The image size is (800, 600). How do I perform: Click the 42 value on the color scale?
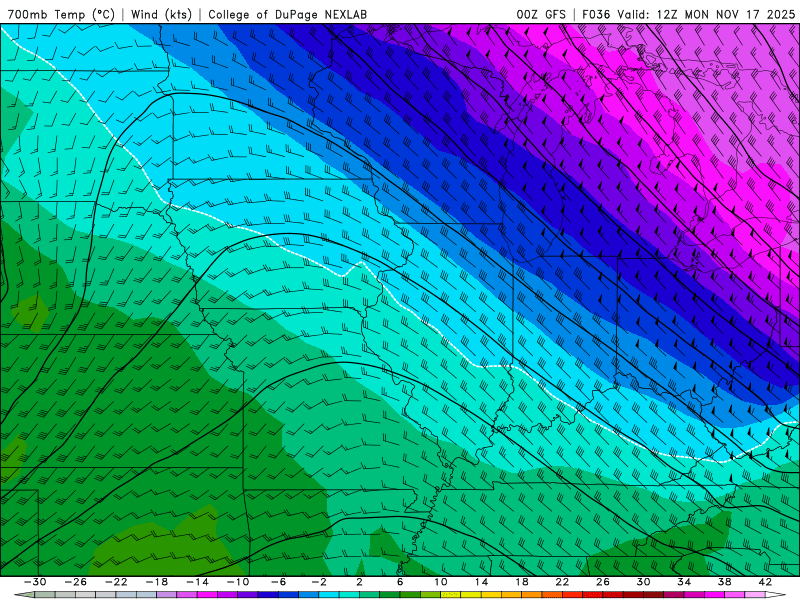765,582
